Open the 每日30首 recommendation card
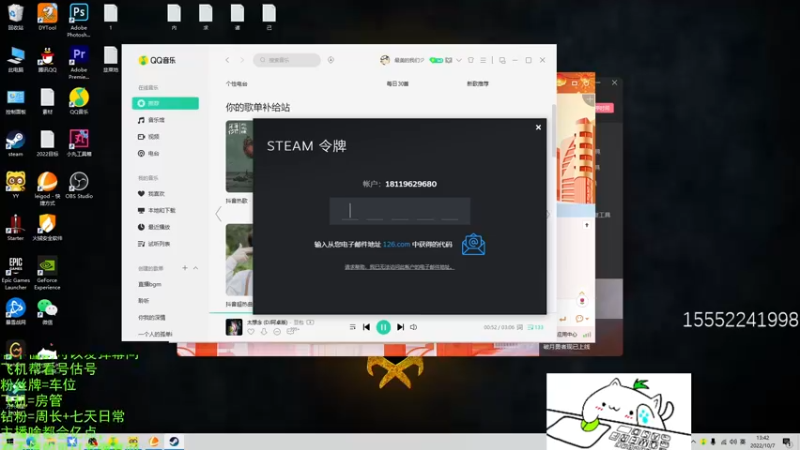Viewport: 800px width, 450px height. [x=397, y=84]
